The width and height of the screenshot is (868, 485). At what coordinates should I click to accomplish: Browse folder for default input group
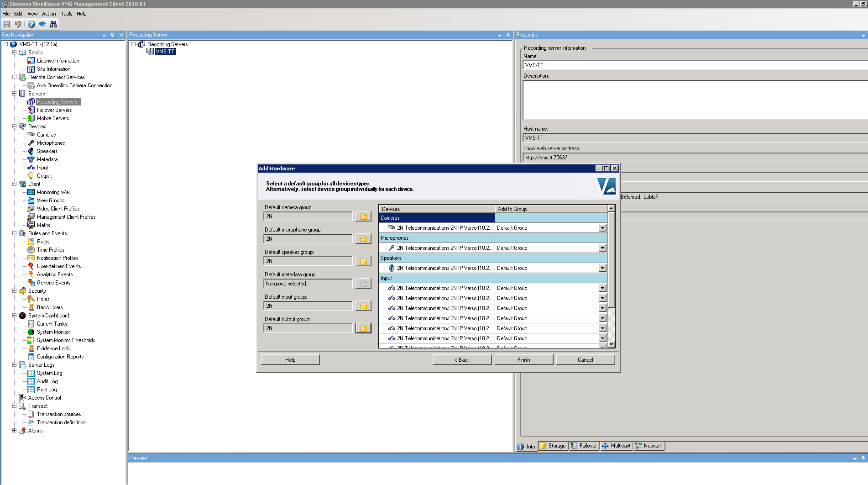[x=363, y=306]
